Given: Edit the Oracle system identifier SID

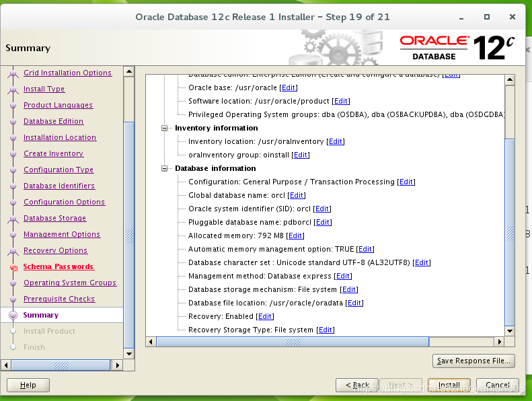Looking at the screenshot, I should coord(322,209).
